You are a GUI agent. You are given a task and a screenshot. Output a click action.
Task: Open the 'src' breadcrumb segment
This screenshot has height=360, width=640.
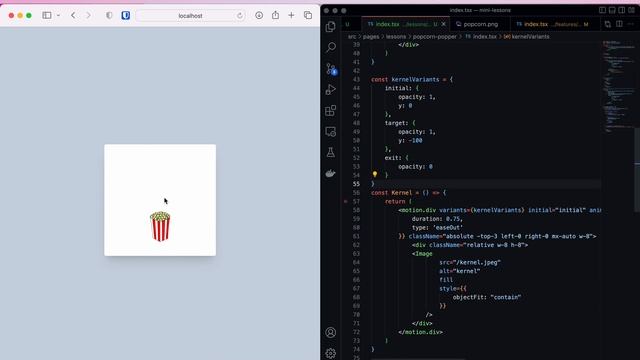(352, 37)
